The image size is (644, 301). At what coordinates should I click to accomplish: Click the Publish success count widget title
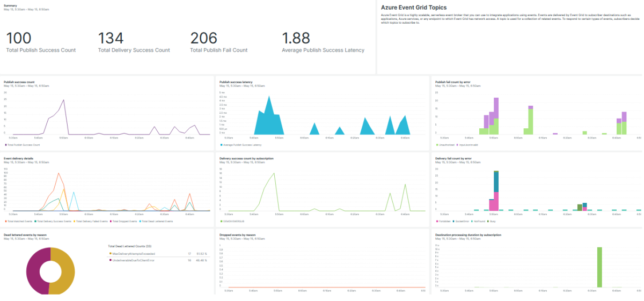19,82
